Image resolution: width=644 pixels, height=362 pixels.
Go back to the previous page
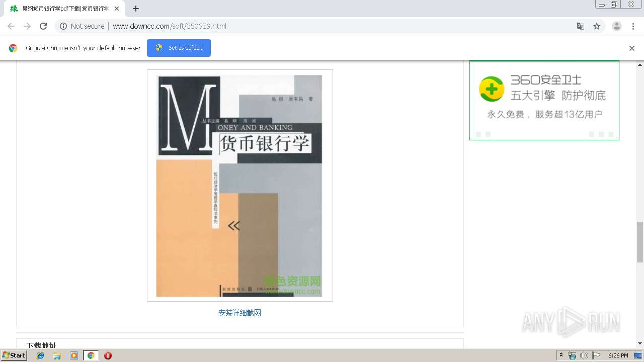[11, 26]
